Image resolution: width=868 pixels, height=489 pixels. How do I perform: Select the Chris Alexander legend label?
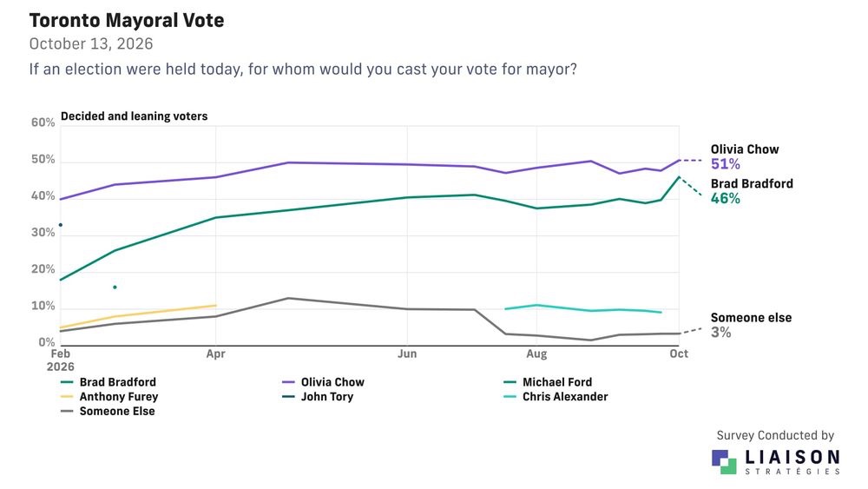point(565,397)
